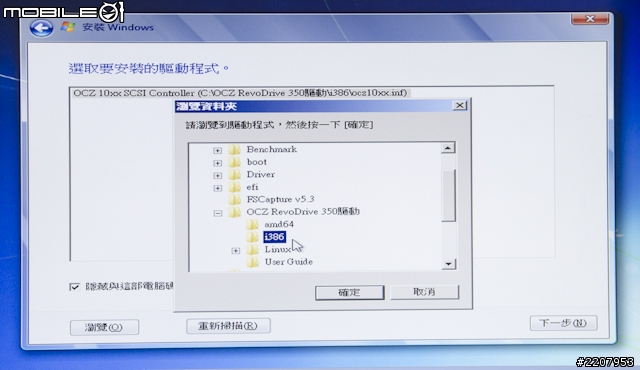The height and width of the screenshot is (370, 640).
Task: Select the Benchmark folder name
Action: coord(271,149)
